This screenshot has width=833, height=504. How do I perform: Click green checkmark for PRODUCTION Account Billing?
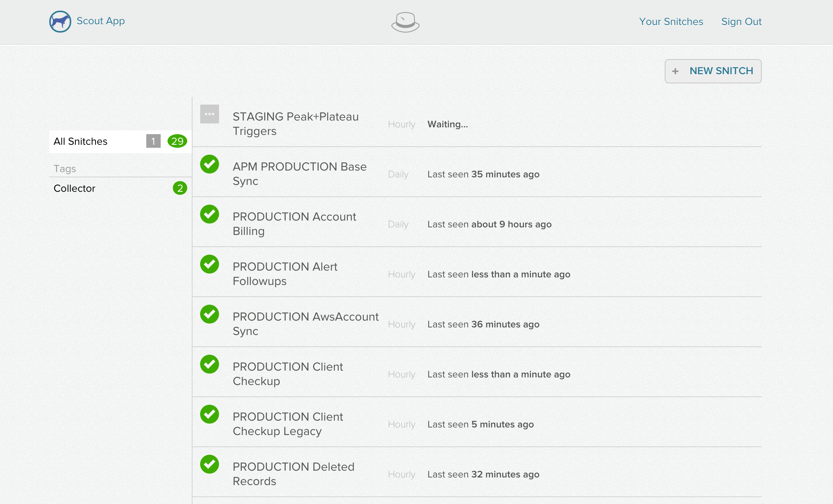[210, 214]
